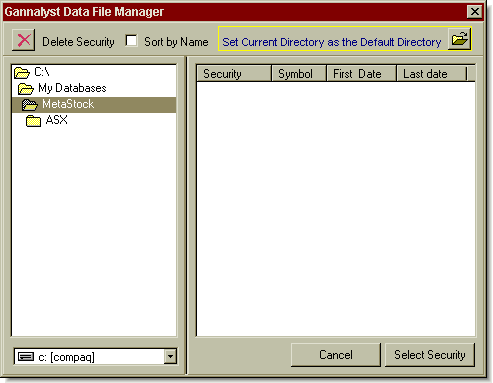Click the Last date column header
The image size is (493, 383).
432,74
